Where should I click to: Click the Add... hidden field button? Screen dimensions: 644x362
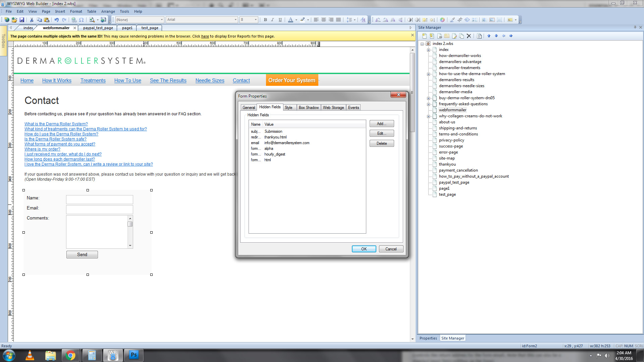coord(381,124)
